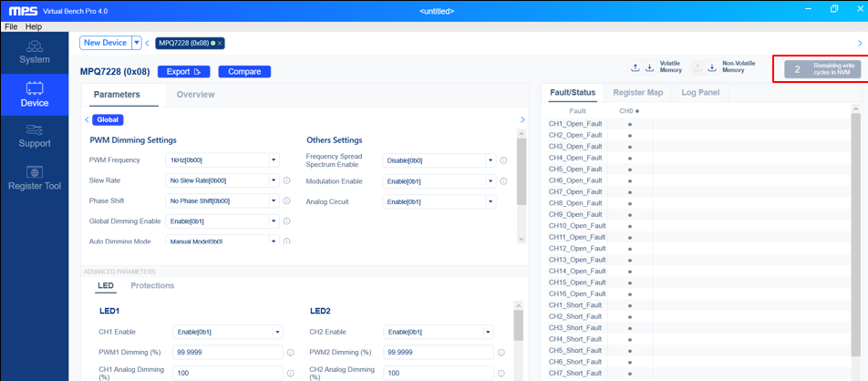Open the Modulation Enable dropdown

pyautogui.click(x=439, y=181)
